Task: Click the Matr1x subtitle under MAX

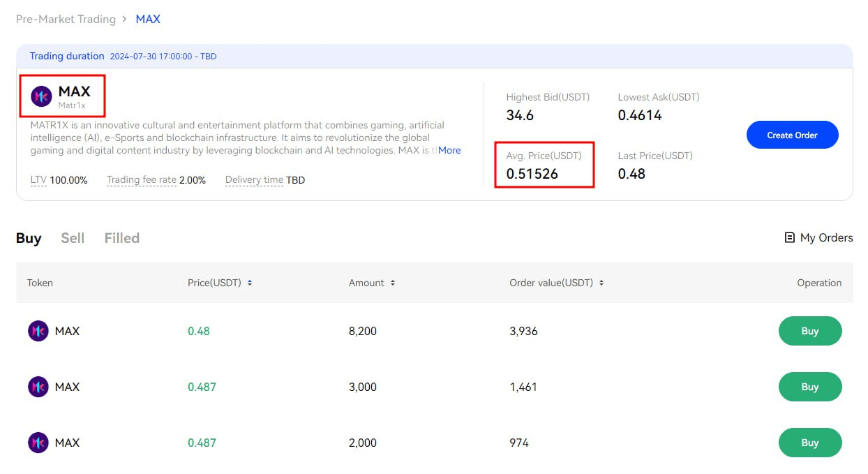Action: (x=72, y=105)
